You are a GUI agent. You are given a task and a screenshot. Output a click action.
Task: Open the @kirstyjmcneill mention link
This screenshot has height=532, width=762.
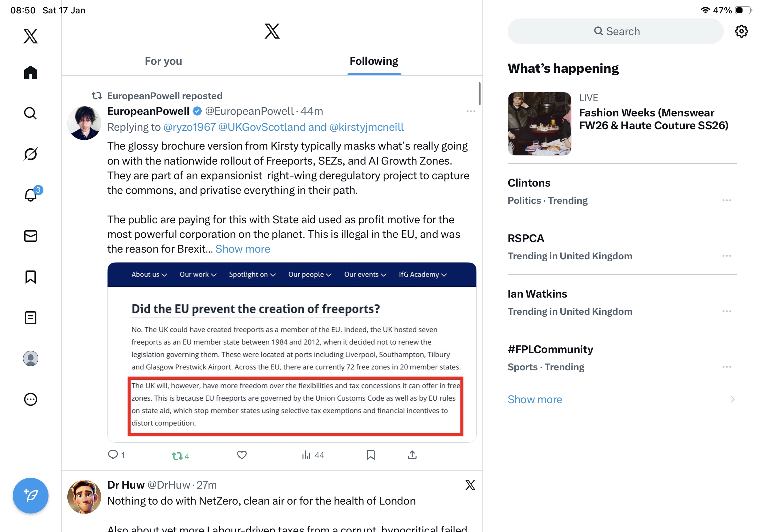366,127
